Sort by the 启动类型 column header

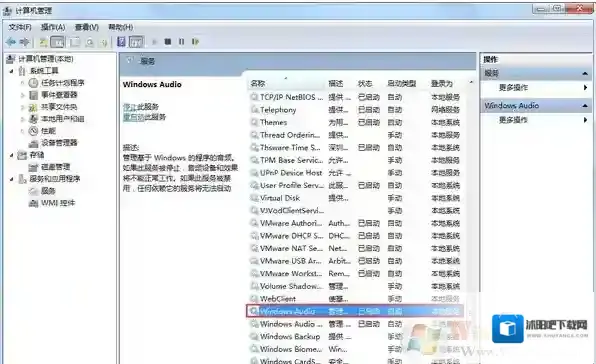tap(401, 83)
